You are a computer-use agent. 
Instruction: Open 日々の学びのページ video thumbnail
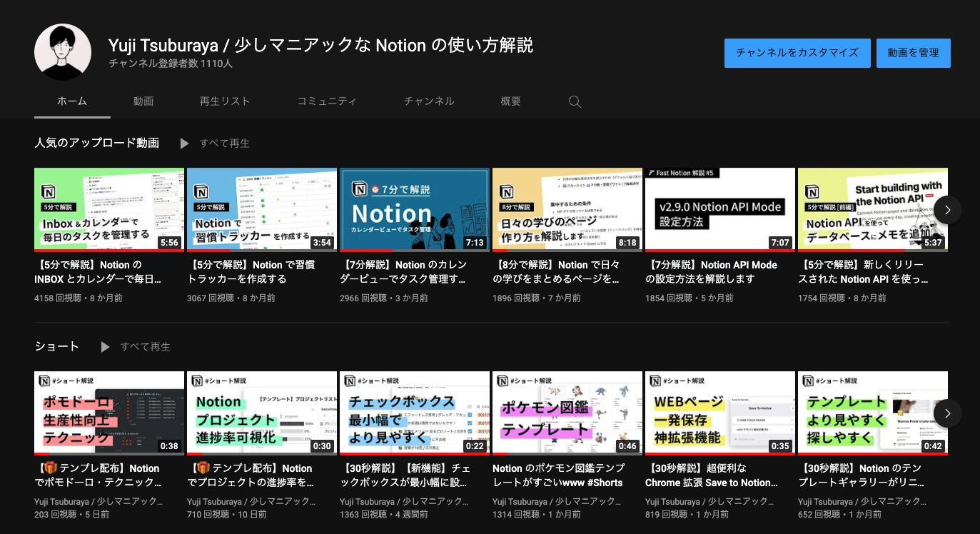coord(567,210)
